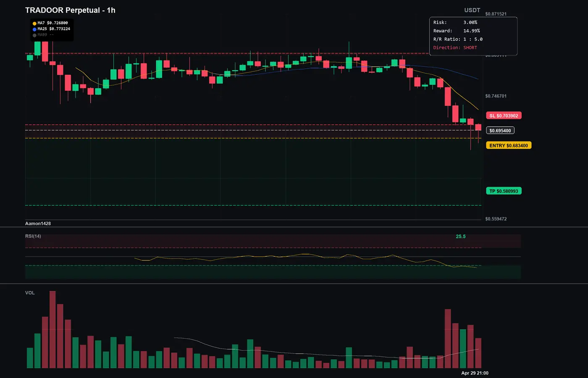
Task: Click the current price tag '$0.695400'
Action: click(500, 131)
